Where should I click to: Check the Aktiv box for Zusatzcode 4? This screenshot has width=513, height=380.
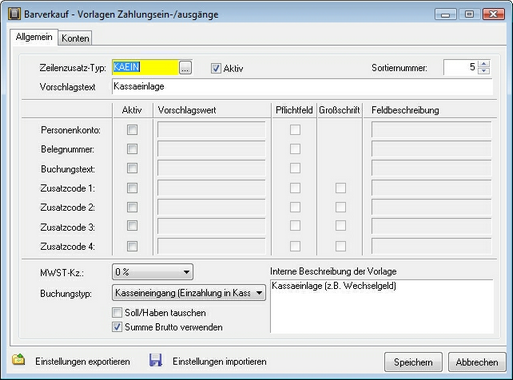132,246
